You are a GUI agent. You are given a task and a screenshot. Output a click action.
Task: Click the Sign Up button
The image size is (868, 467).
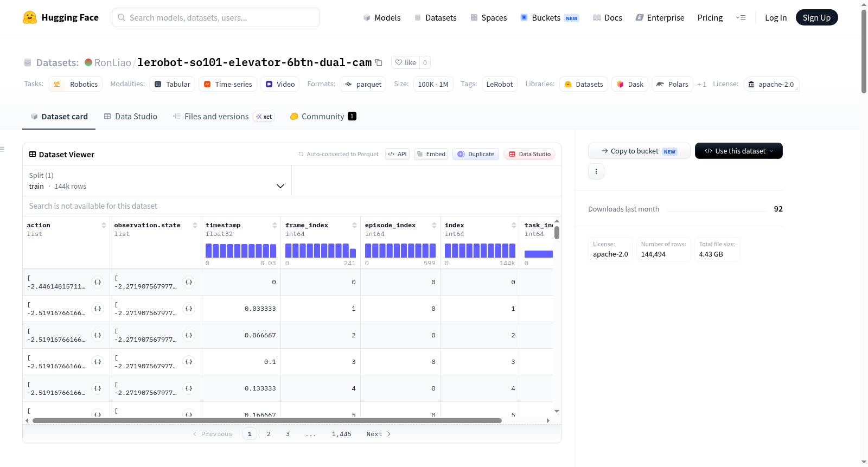tap(817, 17)
